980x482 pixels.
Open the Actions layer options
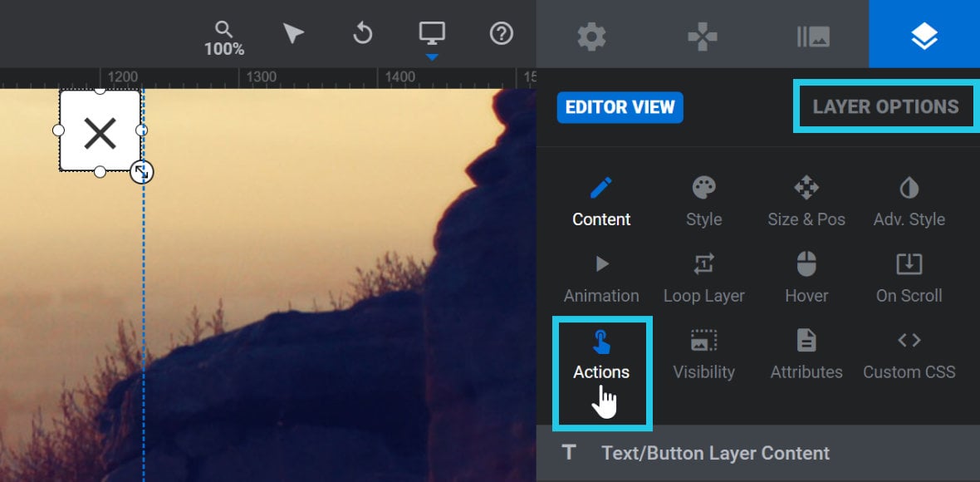coord(601,355)
